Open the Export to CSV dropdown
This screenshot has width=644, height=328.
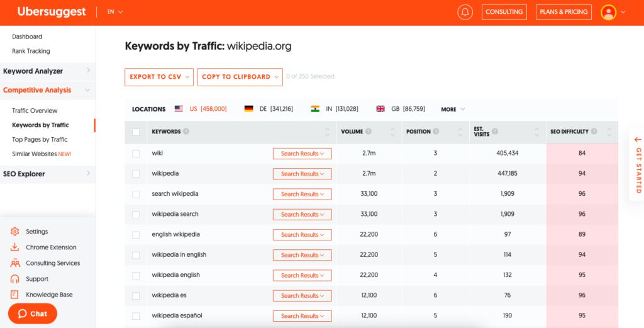pos(159,77)
